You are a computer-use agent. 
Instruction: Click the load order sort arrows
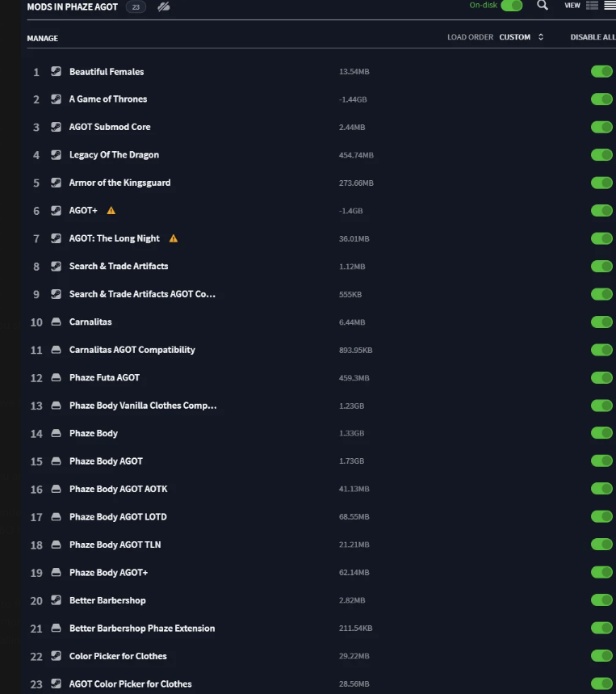pyautogui.click(x=541, y=37)
